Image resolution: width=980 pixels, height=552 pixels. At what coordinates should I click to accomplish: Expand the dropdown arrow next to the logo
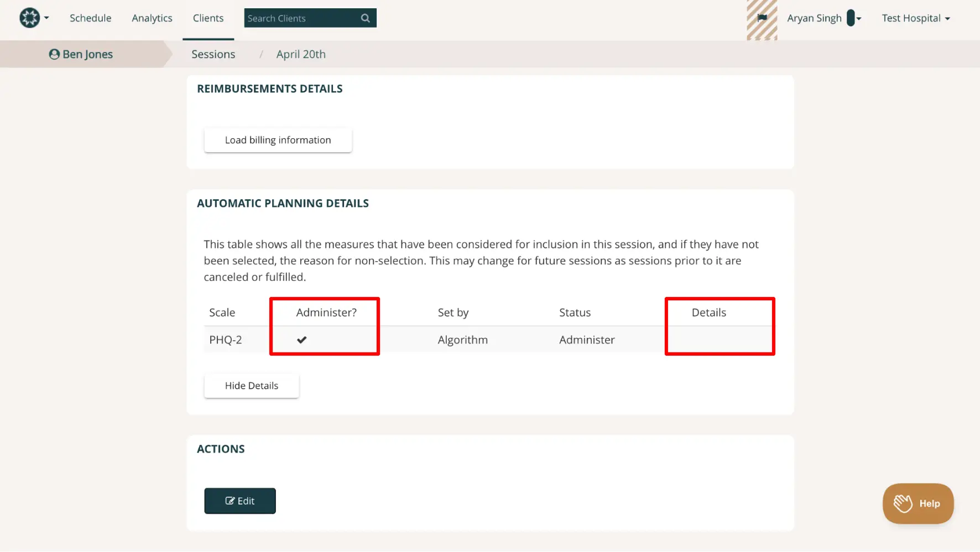coord(46,17)
